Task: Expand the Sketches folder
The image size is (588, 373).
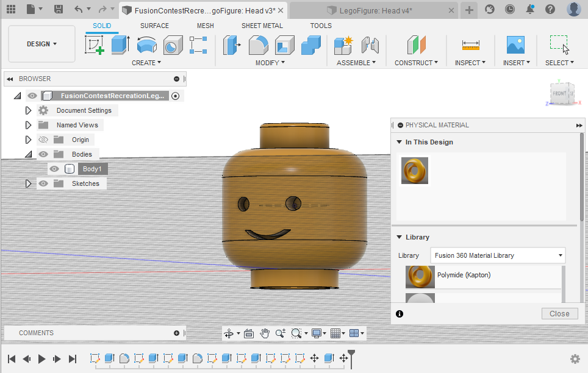Action: pos(28,183)
